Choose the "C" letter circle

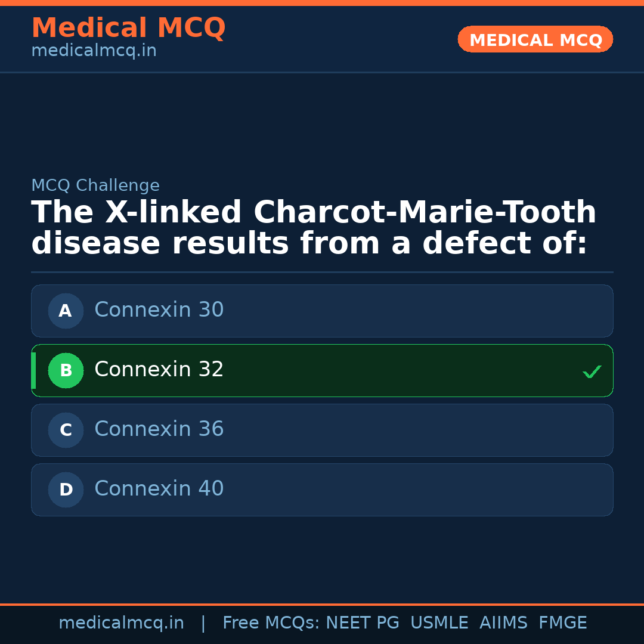point(66,430)
